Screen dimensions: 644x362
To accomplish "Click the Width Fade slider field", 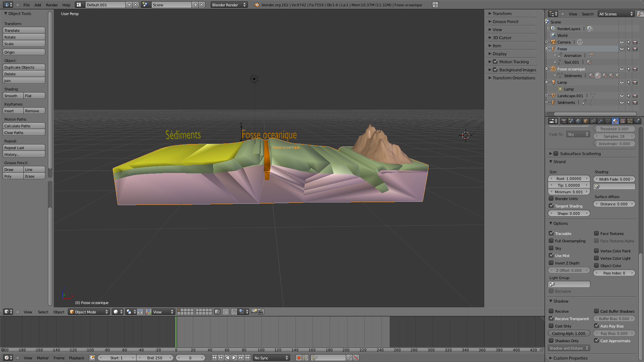I will (614, 179).
